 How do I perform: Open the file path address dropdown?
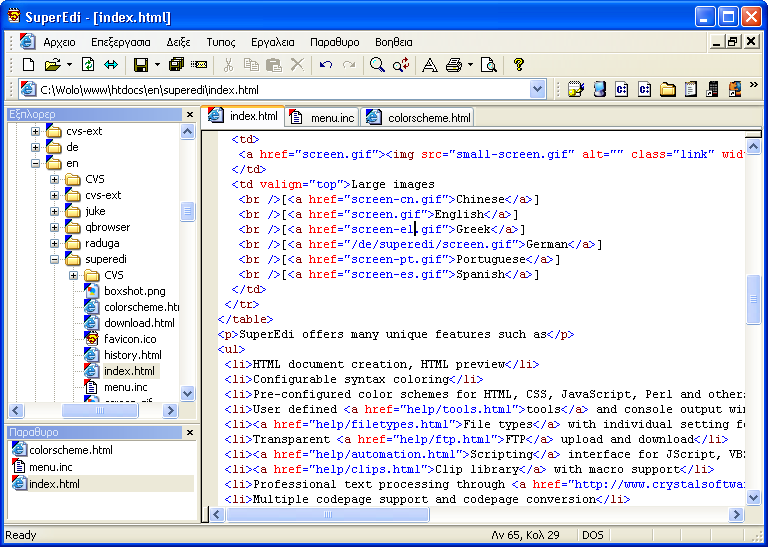pyautogui.click(x=537, y=90)
